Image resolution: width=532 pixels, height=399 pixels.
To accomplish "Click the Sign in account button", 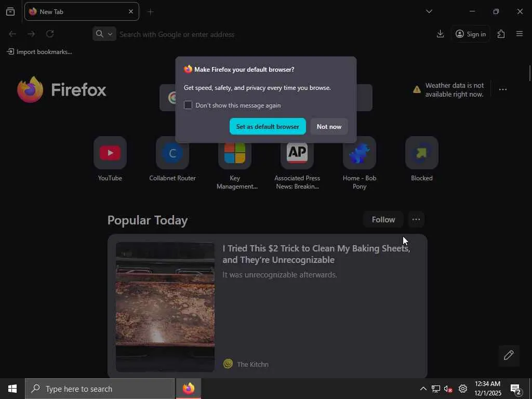I will (471, 34).
